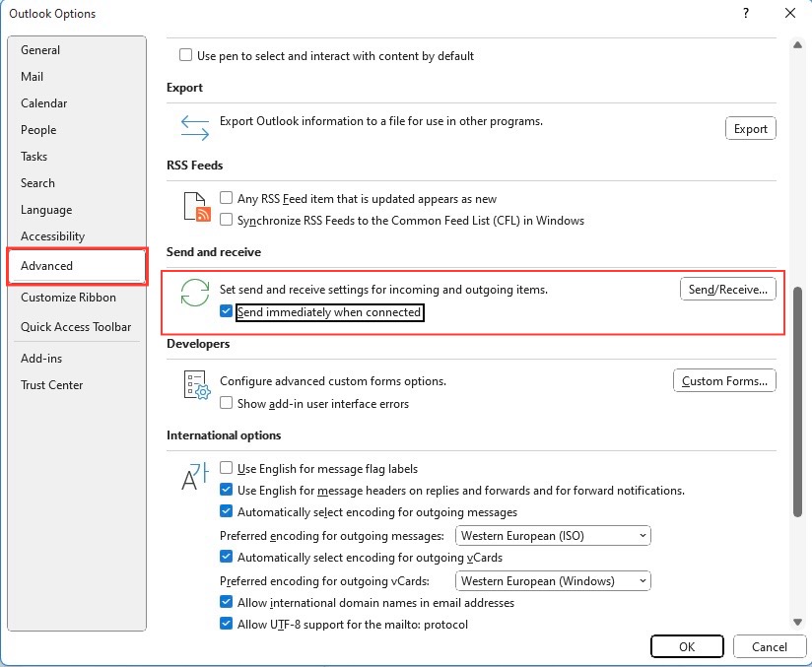Click the scrollbar up arrow
Image resolution: width=812 pixels, height=667 pixels.
point(797,45)
